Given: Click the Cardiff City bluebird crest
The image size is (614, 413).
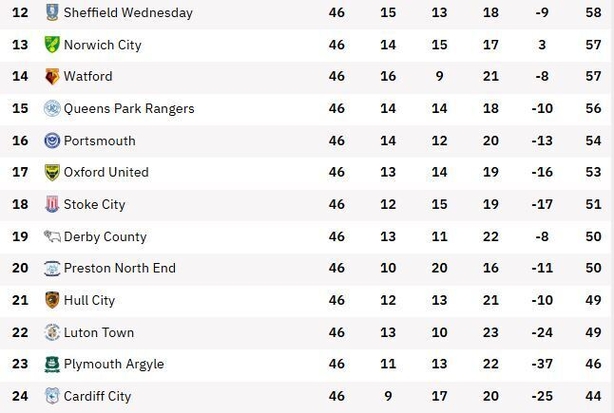Looking at the screenshot, I should (x=52, y=396).
